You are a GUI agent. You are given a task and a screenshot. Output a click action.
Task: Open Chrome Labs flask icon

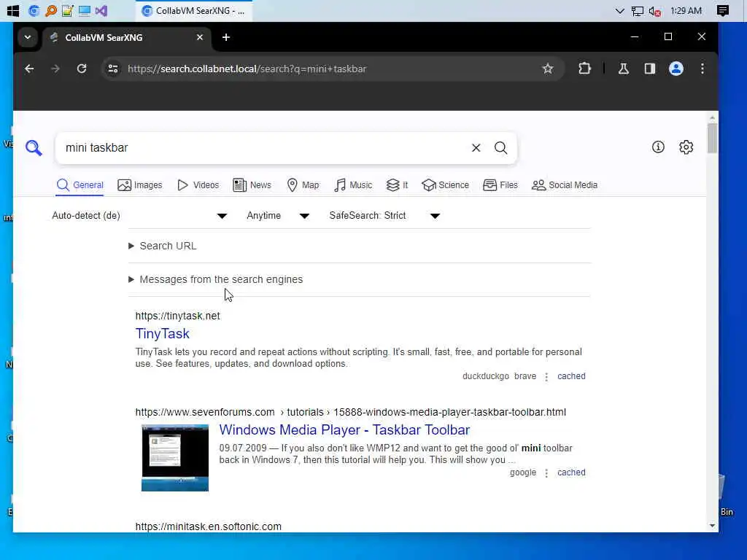pyautogui.click(x=623, y=69)
